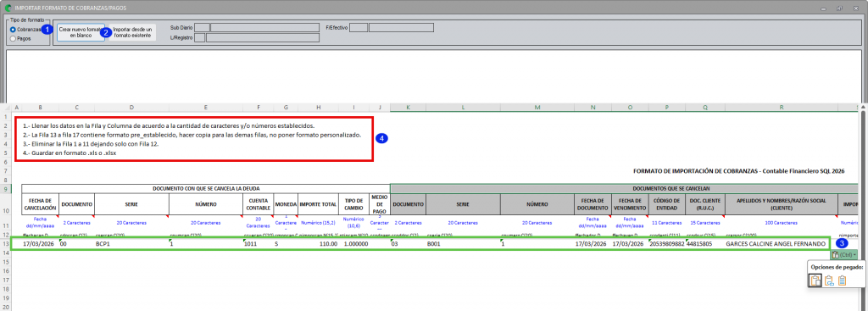Click the L/Registro description field
Image resolution: width=868 pixels, height=311 pixels.
(x=263, y=37)
